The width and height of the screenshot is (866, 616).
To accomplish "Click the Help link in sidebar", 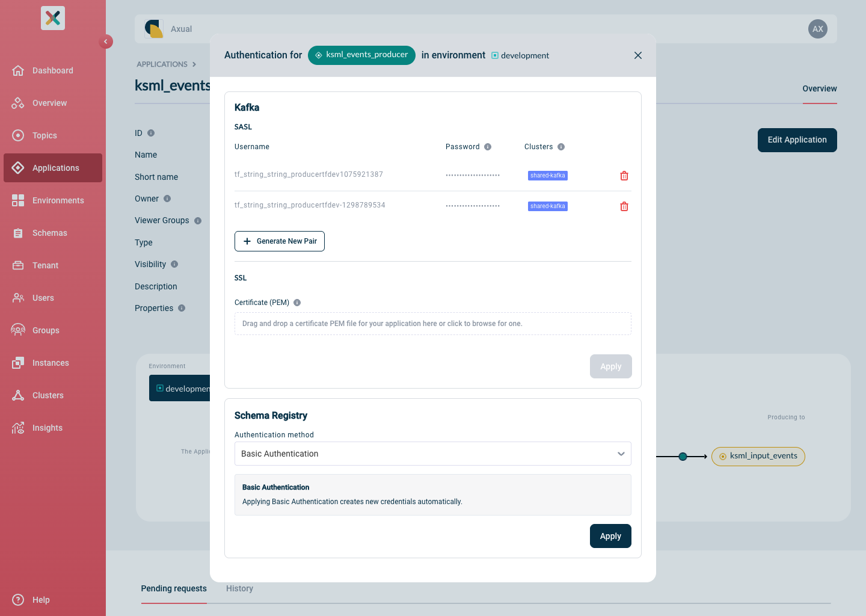I will (x=41, y=600).
